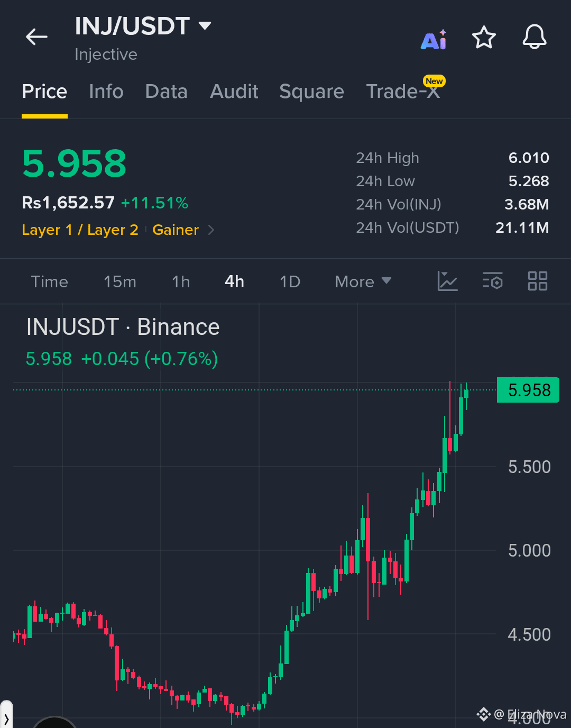Tap the 5.958 current price label on axis
Viewport: 571px width, 728px height.
click(528, 390)
